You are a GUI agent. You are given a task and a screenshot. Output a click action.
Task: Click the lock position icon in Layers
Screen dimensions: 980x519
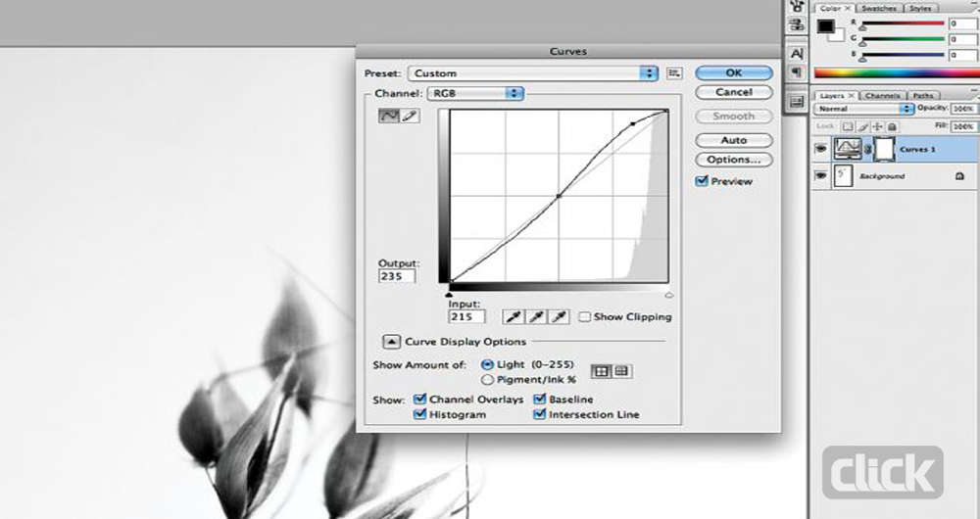pos(877,126)
